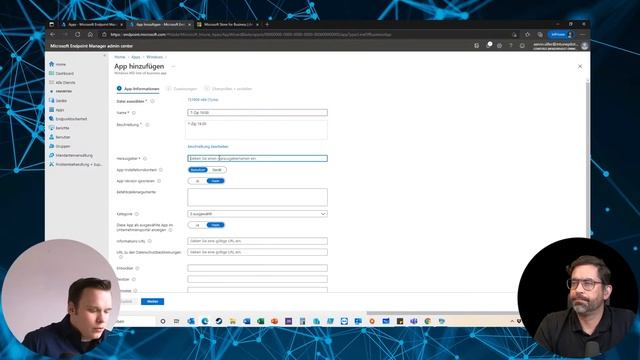This screenshot has height=360, width=640.
Task: Click the Beschreibung bearbeiten link
Action: (x=208, y=147)
